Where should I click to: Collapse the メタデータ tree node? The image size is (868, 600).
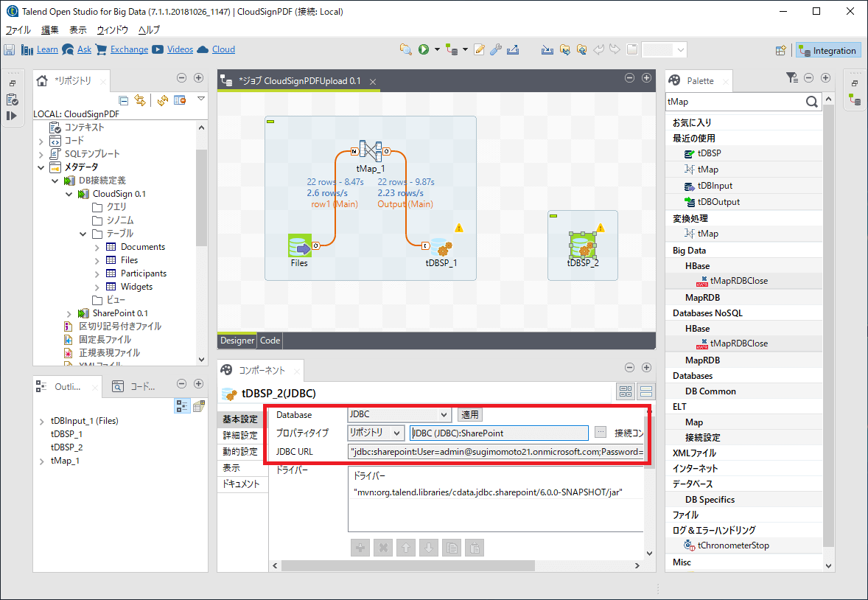[x=41, y=167]
